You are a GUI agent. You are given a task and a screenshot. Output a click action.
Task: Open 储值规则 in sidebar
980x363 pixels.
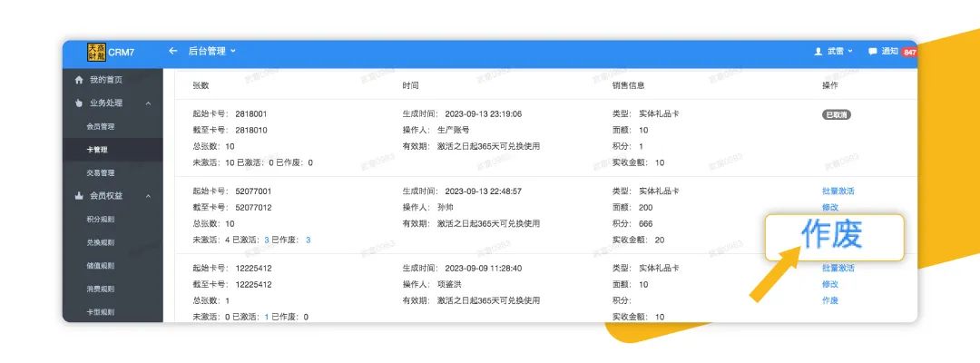(x=101, y=266)
